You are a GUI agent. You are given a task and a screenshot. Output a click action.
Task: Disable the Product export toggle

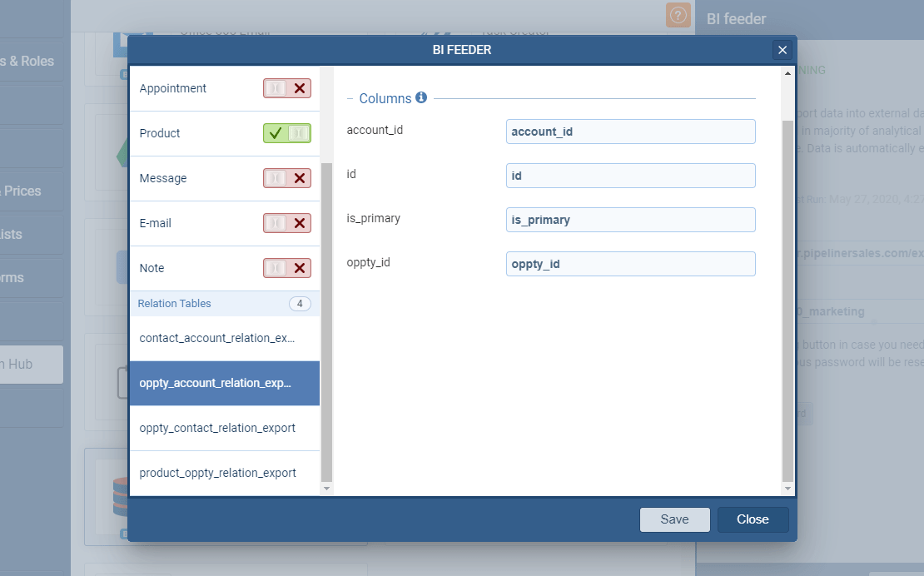(x=287, y=133)
